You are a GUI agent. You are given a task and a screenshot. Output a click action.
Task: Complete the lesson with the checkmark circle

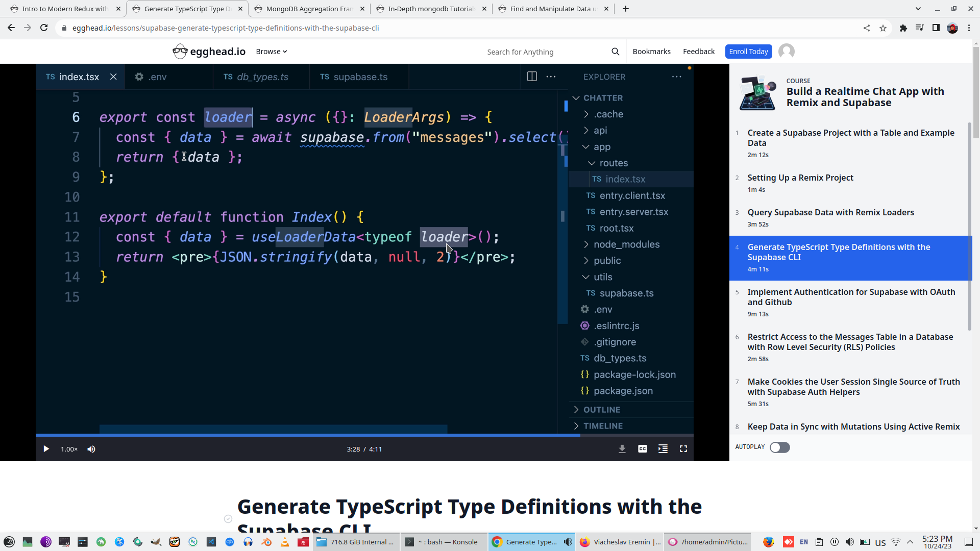click(x=228, y=519)
